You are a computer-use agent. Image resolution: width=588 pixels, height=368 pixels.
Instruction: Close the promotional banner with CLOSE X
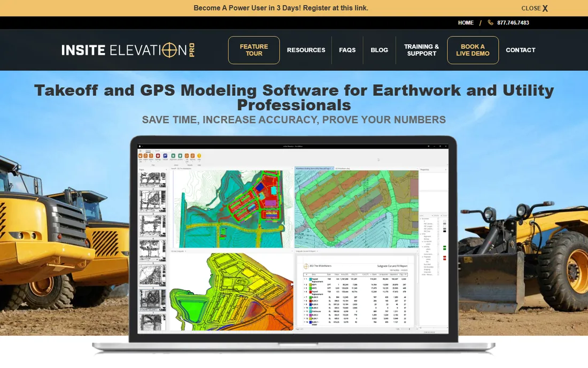tap(535, 8)
